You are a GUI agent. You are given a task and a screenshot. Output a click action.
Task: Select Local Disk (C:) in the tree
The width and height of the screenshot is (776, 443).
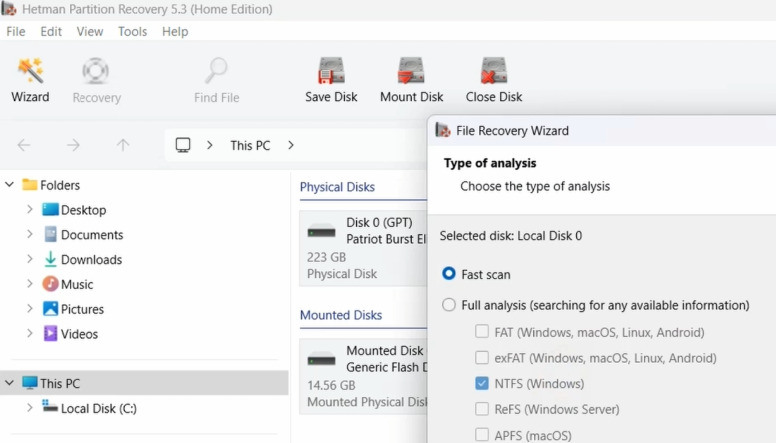click(98, 408)
